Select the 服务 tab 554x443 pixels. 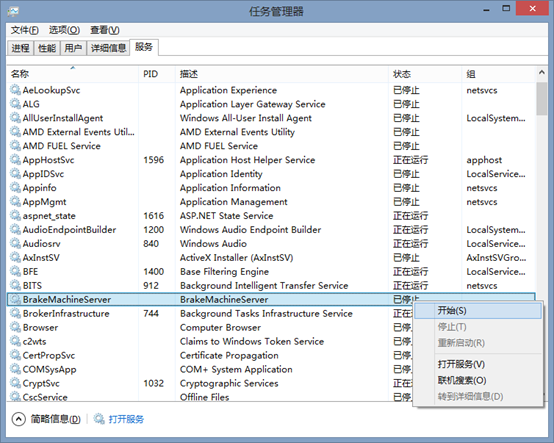click(144, 47)
